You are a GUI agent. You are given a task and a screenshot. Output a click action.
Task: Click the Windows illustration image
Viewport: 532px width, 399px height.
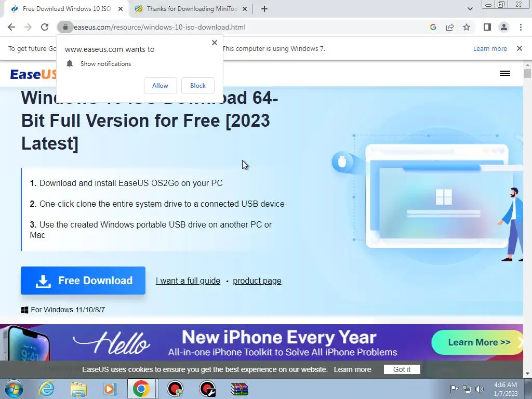[x=428, y=197]
